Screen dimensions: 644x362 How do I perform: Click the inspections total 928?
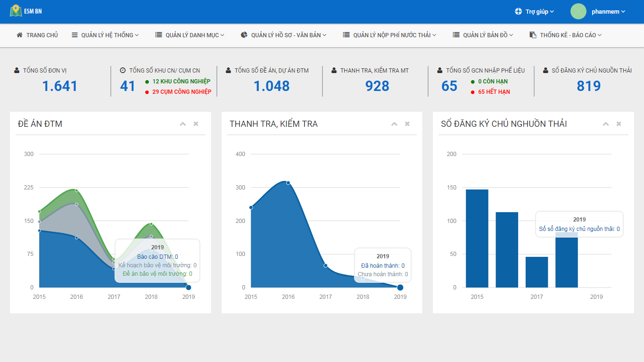point(377,86)
